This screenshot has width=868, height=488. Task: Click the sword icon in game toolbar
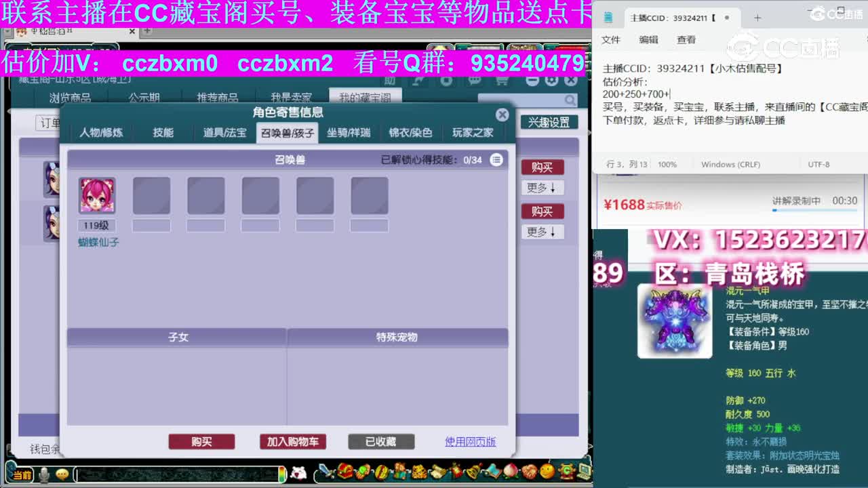click(x=327, y=471)
